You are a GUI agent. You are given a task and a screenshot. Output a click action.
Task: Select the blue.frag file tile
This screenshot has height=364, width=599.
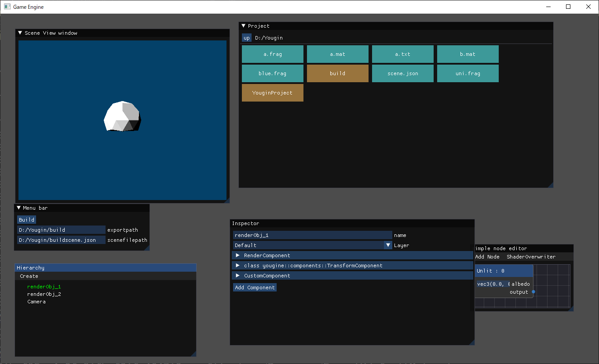[273, 73]
